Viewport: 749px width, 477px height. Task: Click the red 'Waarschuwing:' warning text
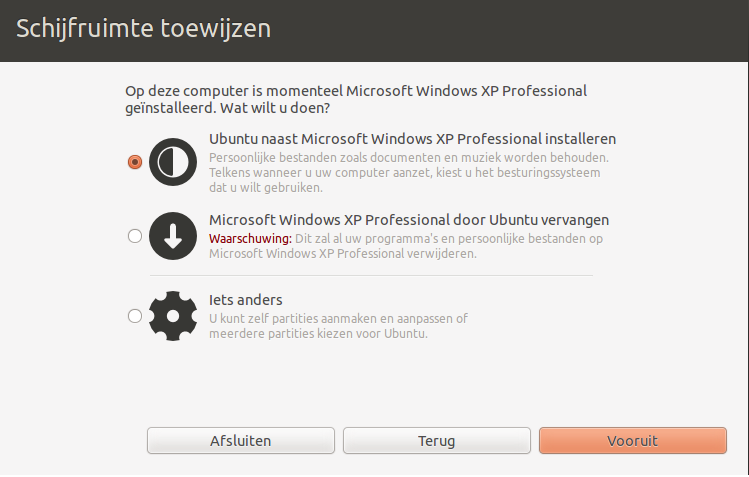(250, 239)
